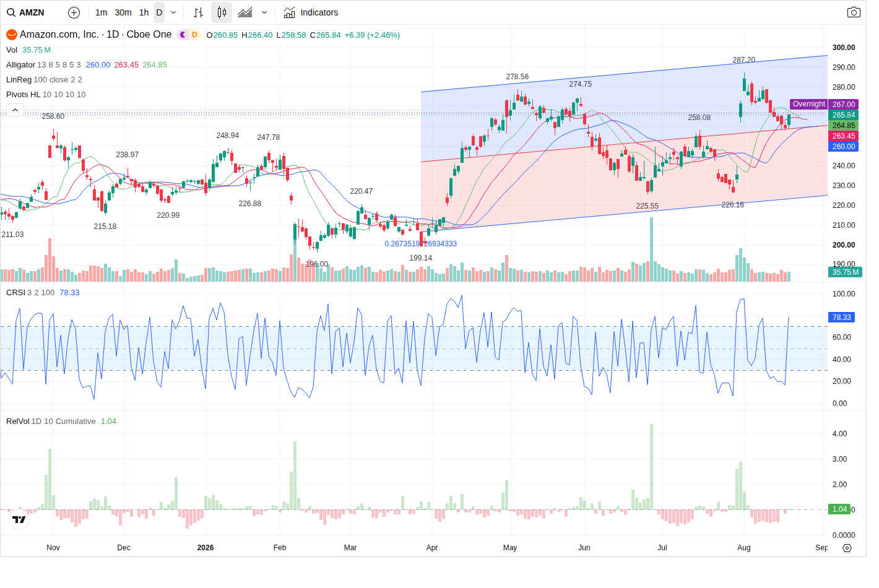Click the Nov label on time axis
Image resolution: width=879 pixels, height=588 pixels.
coord(53,548)
